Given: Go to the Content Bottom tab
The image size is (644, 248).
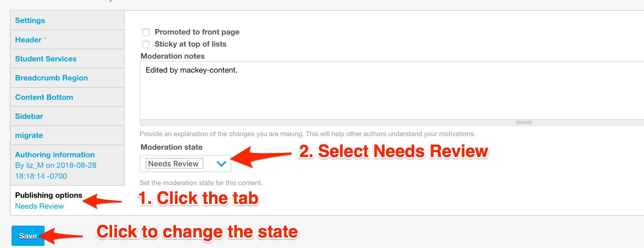Looking at the screenshot, I should (44, 97).
